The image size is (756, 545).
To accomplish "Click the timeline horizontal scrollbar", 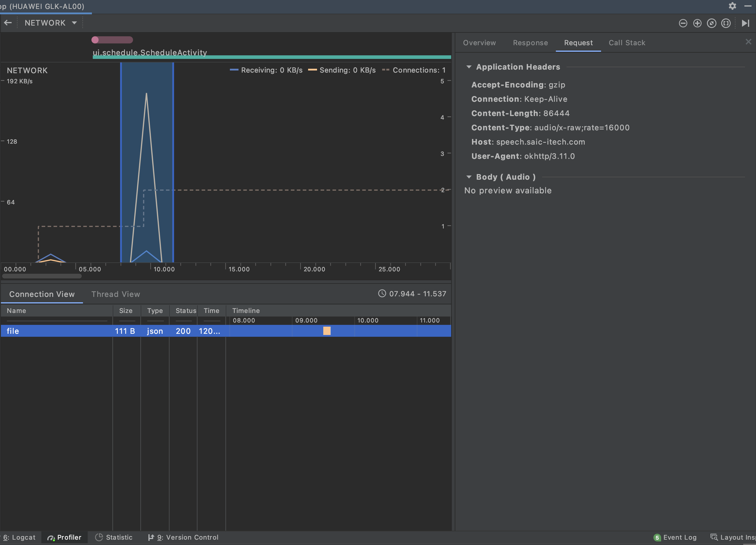I will [x=42, y=276].
